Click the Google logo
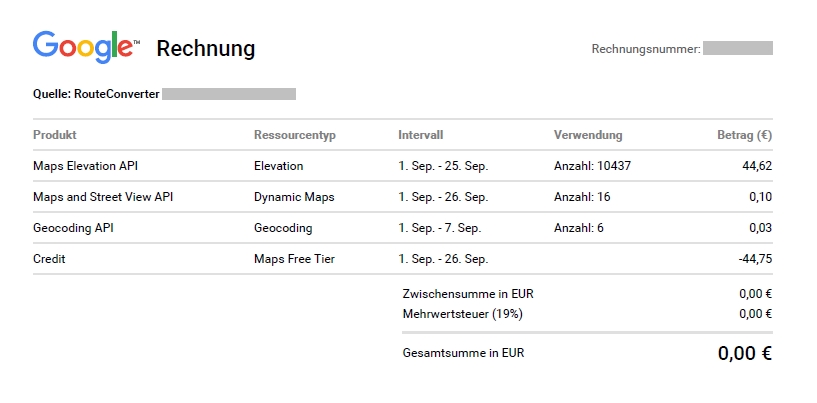 click(86, 47)
